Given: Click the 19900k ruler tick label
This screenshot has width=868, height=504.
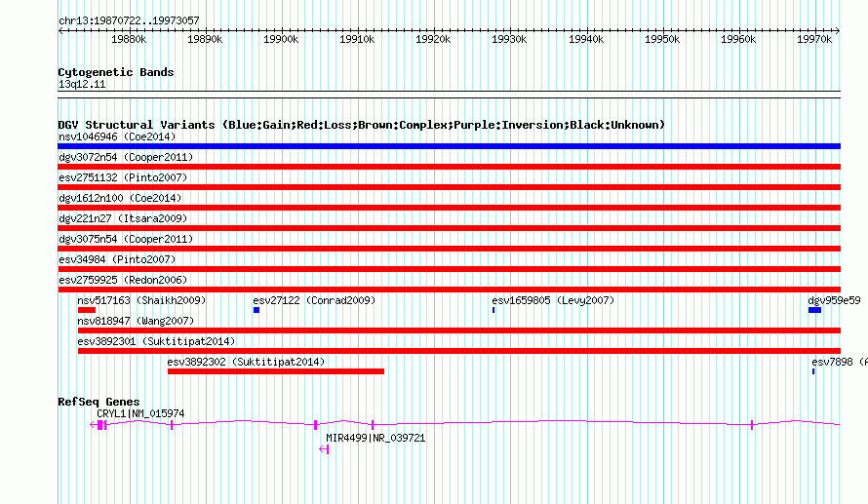Looking at the screenshot, I should click(281, 39).
